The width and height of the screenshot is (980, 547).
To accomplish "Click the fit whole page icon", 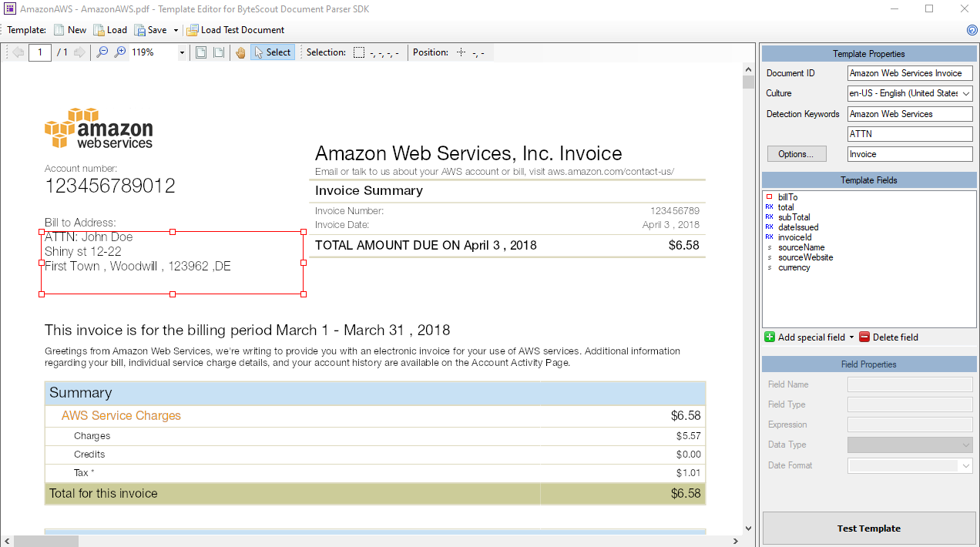I will 201,52.
